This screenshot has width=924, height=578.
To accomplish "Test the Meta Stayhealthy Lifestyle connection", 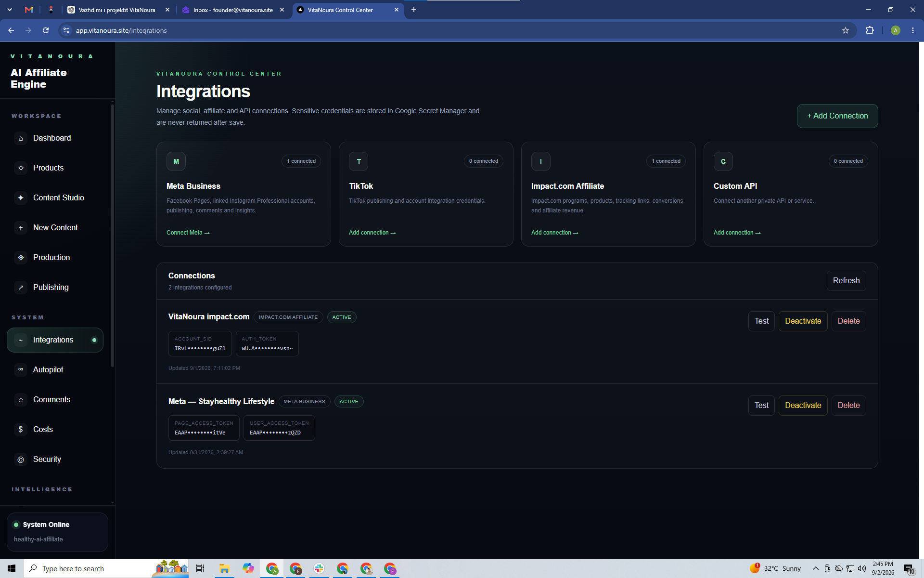I will pos(761,406).
